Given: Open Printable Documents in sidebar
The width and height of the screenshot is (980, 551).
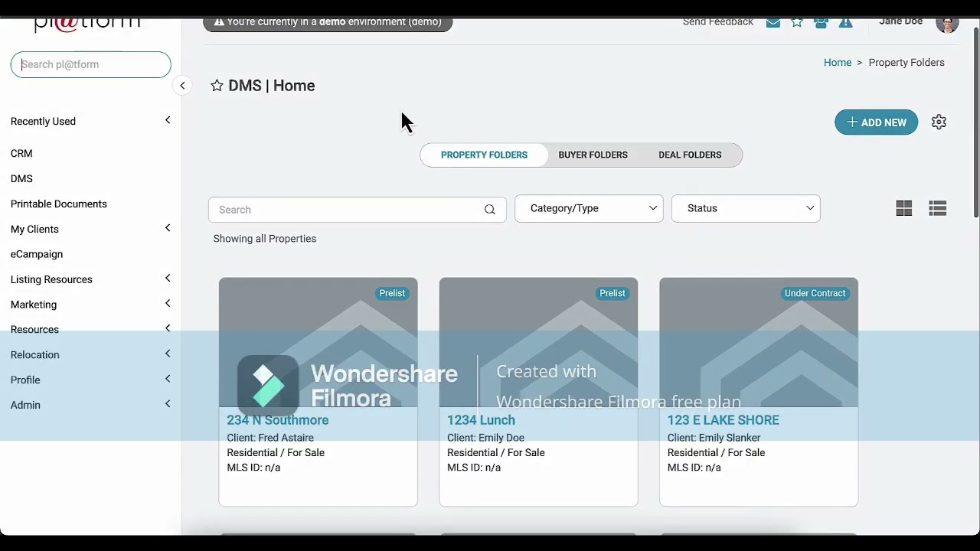Looking at the screenshot, I should [x=59, y=204].
